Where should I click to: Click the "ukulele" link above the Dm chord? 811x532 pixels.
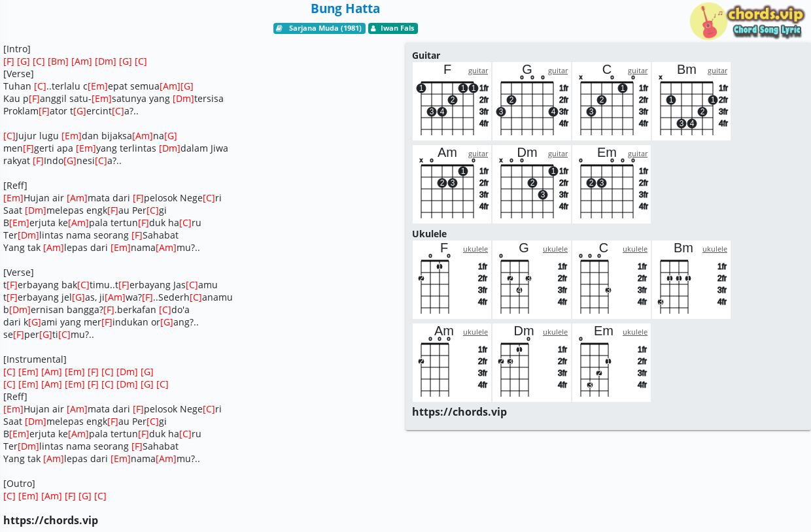555,332
